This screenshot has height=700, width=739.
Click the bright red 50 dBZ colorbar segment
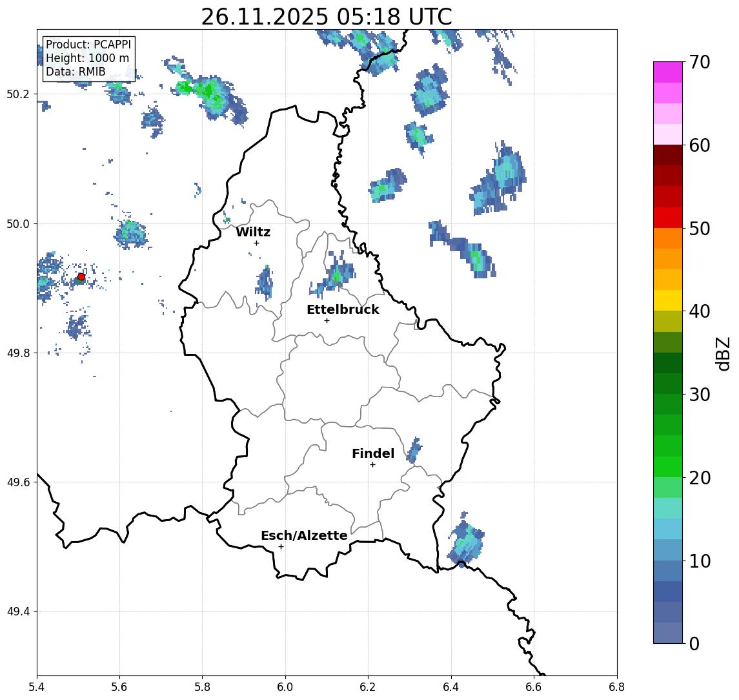click(668, 218)
